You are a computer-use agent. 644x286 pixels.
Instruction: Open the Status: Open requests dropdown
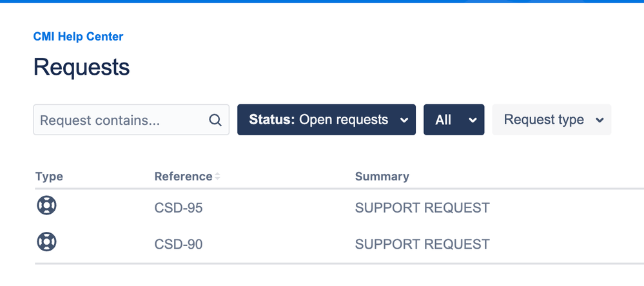(327, 119)
